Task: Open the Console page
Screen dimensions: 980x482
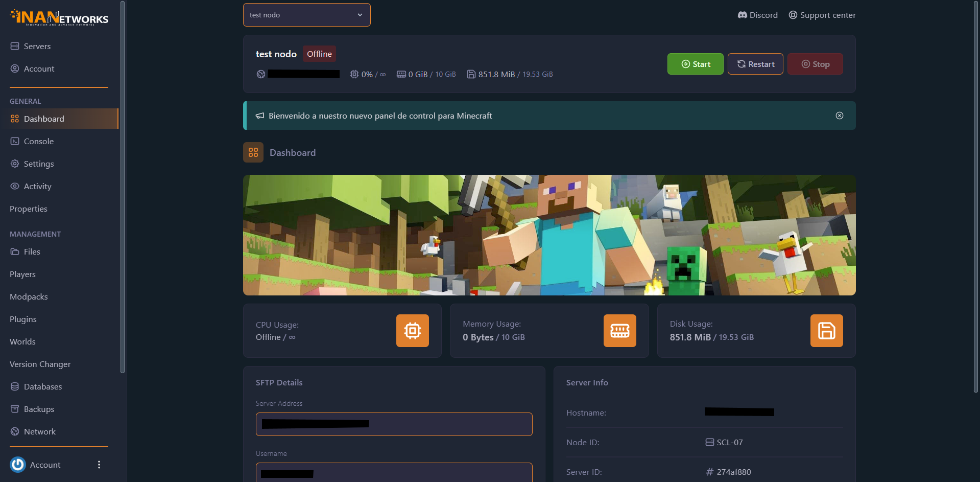Action: (x=39, y=141)
